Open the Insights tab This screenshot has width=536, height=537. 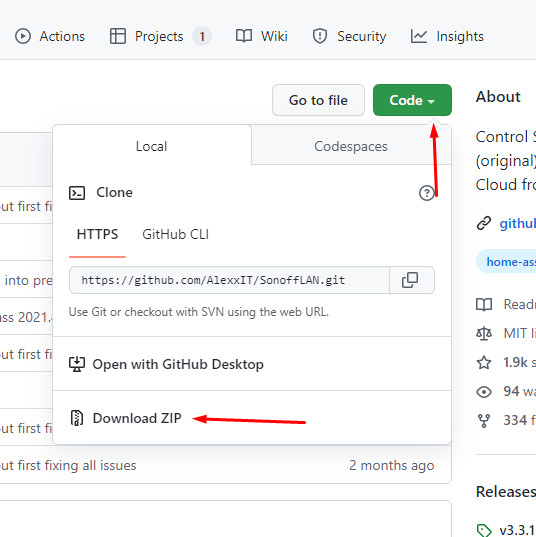[447, 36]
